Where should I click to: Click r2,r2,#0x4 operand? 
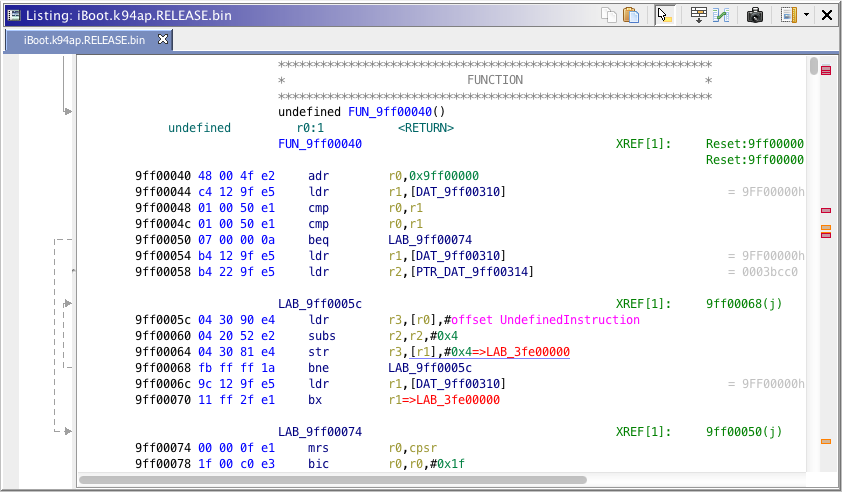(423, 336)
